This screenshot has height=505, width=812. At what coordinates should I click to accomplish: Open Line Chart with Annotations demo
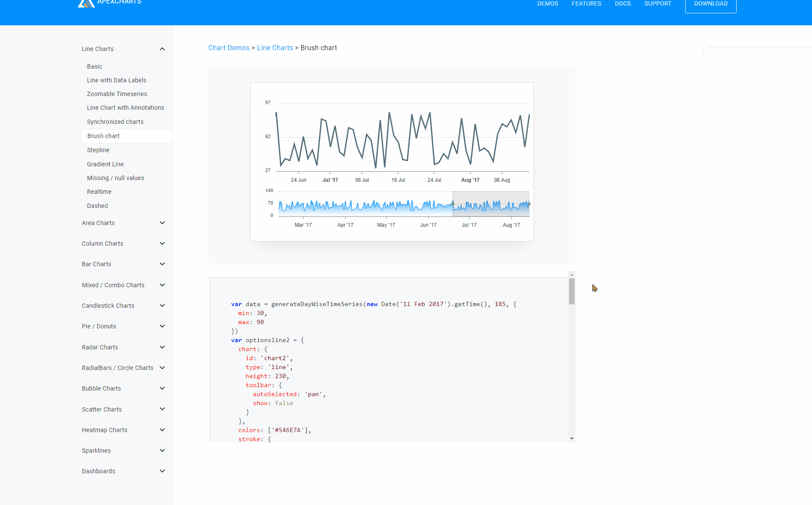[x=126, y=108]
